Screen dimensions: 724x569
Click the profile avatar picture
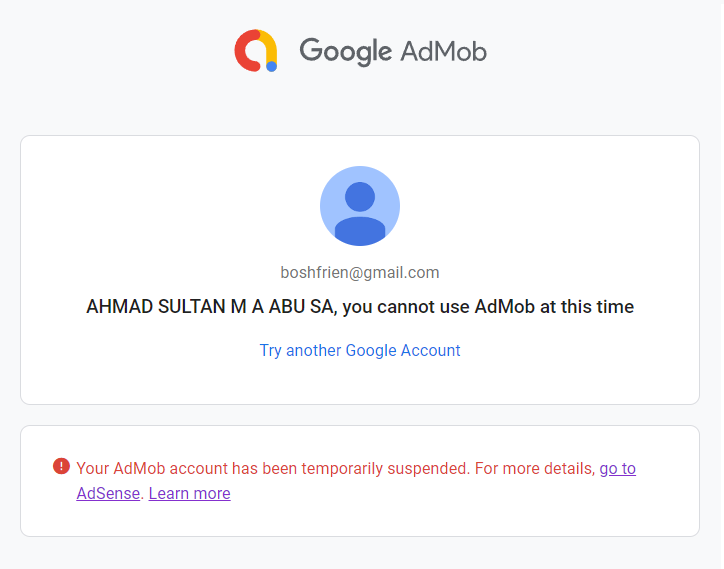(360, 206)
